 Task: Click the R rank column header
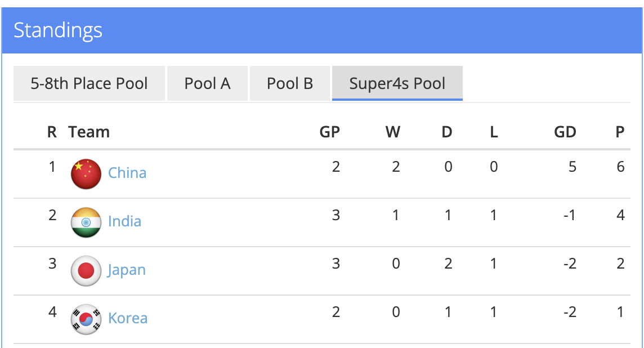(x=52, y=132)
